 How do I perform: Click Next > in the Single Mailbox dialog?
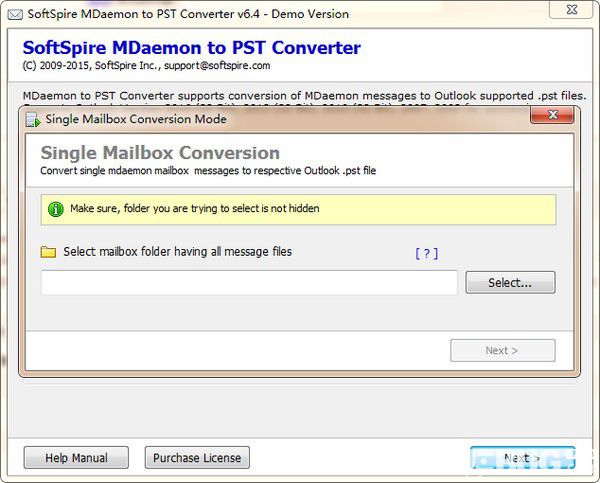[502, 350]
